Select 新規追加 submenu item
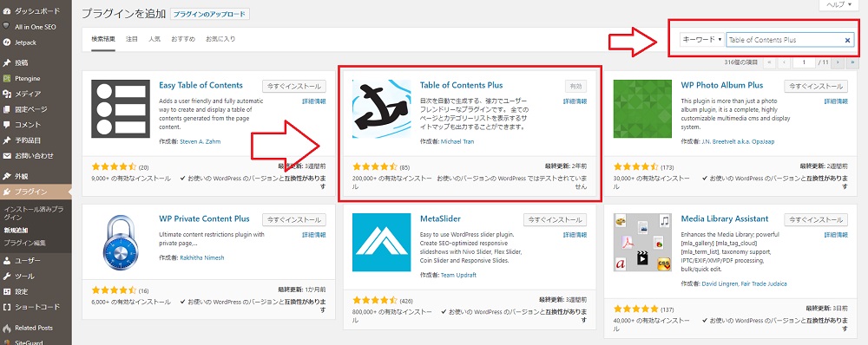Image resolution: width=868 pixels, height=345 pixels. click(15, 230)
